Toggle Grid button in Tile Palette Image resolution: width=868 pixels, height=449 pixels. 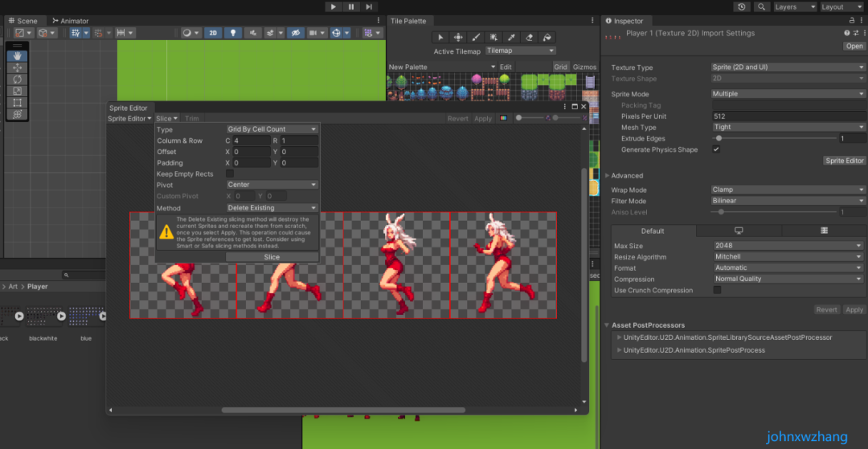[x=561, y=67]
